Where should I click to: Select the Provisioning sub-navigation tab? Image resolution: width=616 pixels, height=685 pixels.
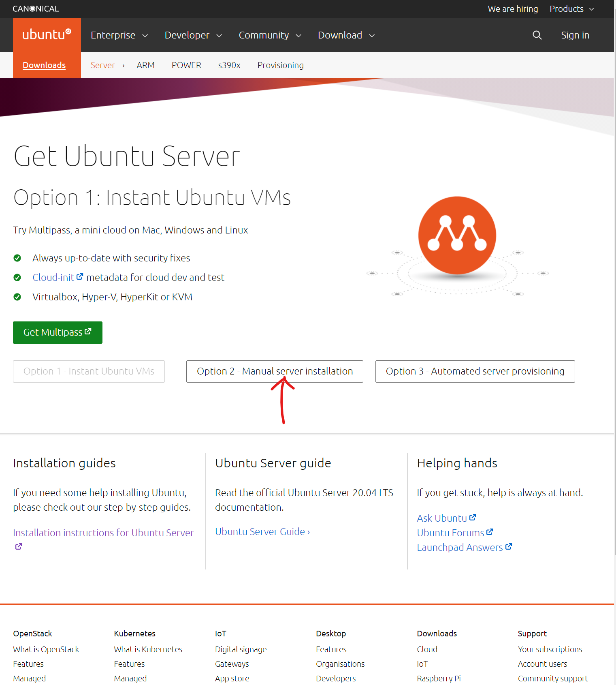point(280,65)
